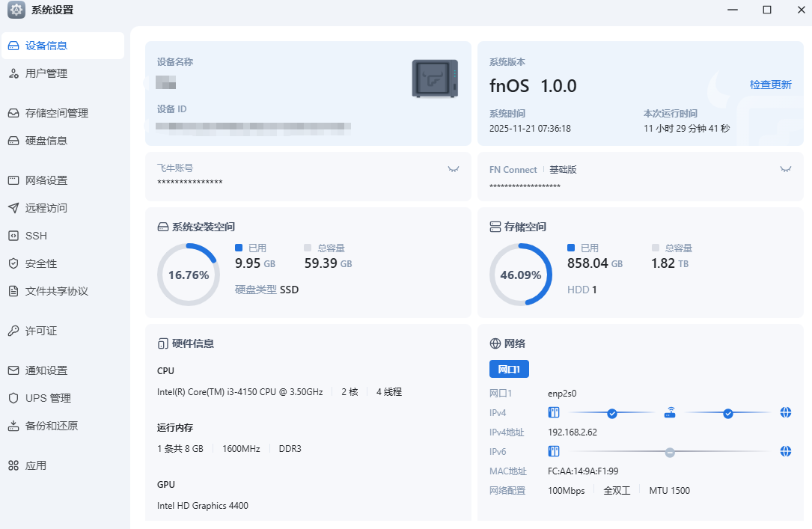Click the 远程访问 paper plane icon
812x529 pixels.
tap(13, 208)
